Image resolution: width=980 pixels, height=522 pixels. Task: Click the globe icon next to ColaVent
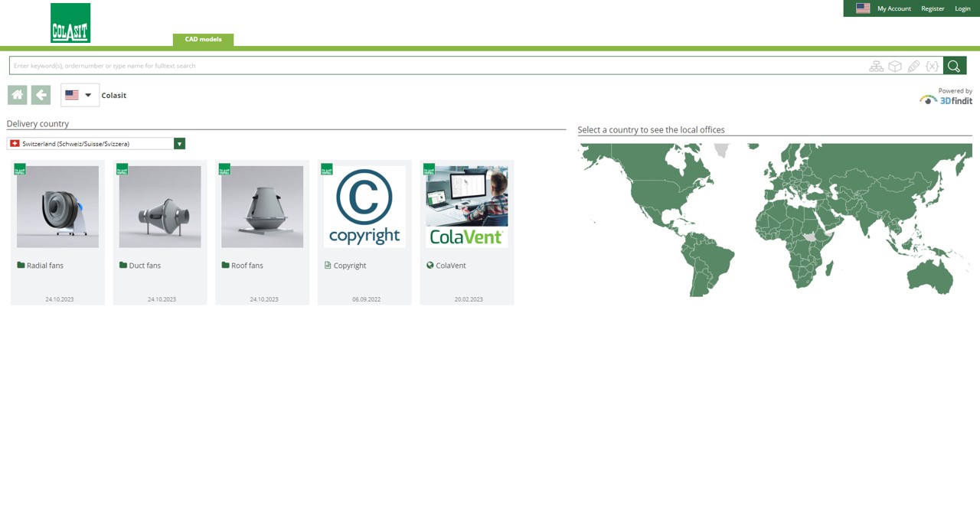[429, 265]
